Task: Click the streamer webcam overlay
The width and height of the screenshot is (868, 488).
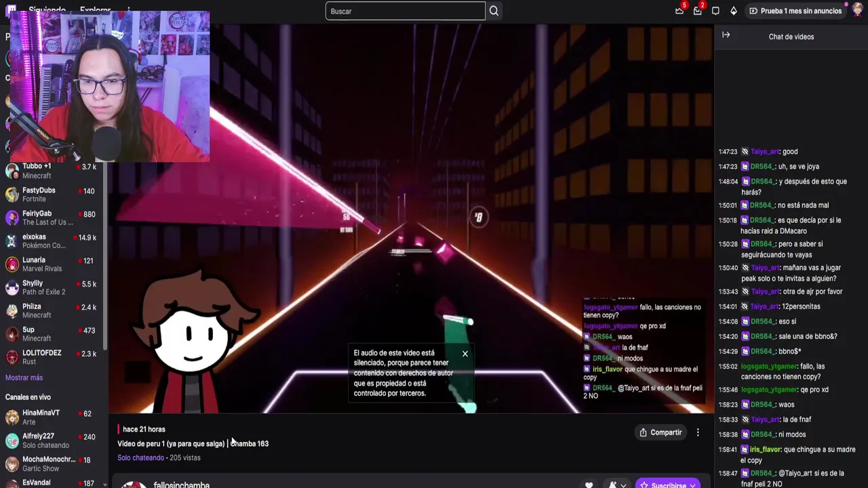Action: click(x=110, y=87)
